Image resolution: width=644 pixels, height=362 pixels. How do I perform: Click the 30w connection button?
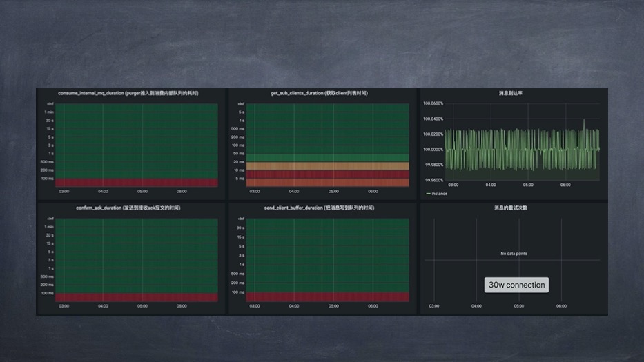click(516, 285)
